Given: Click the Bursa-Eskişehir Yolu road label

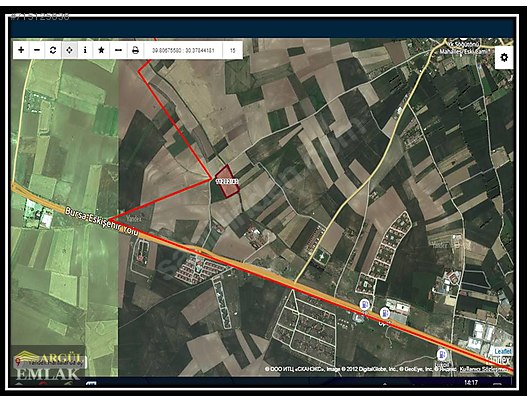Looking at the screenshot, I should click(x=102, y=222).
